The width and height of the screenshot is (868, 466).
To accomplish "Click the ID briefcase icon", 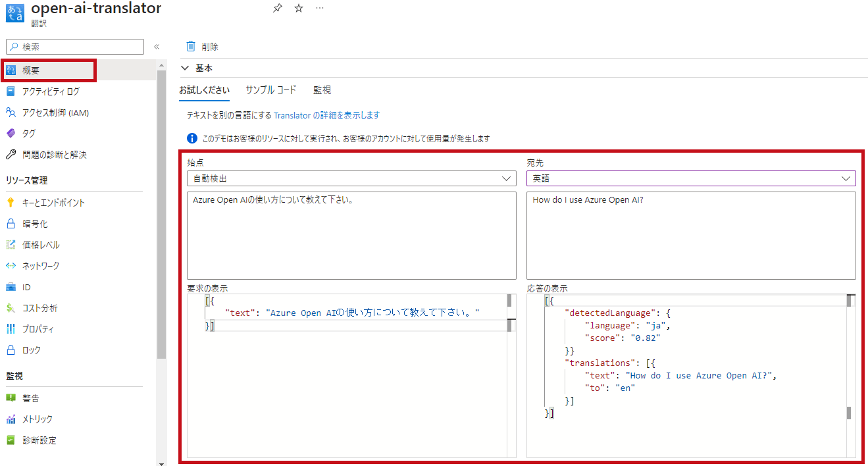I will 11,287.
